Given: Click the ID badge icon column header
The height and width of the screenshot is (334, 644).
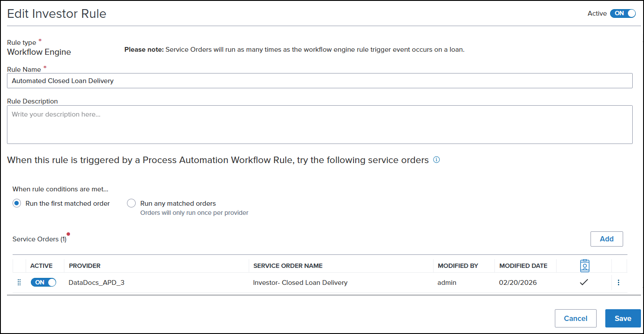Looking at the screenshot, I should [x=584, y=266].
